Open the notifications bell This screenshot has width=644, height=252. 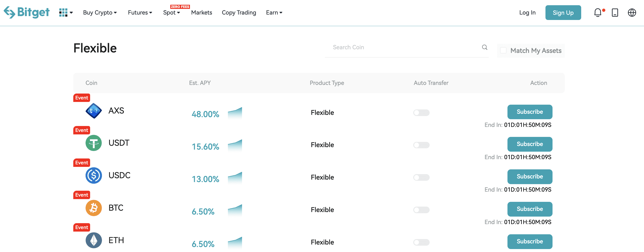598,12
